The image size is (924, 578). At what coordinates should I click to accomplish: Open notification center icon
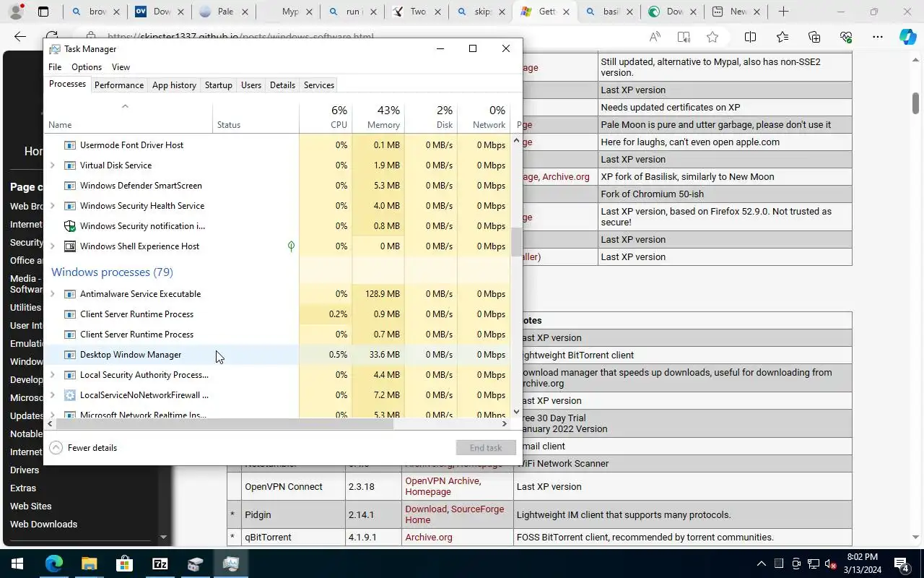[901, 564]
